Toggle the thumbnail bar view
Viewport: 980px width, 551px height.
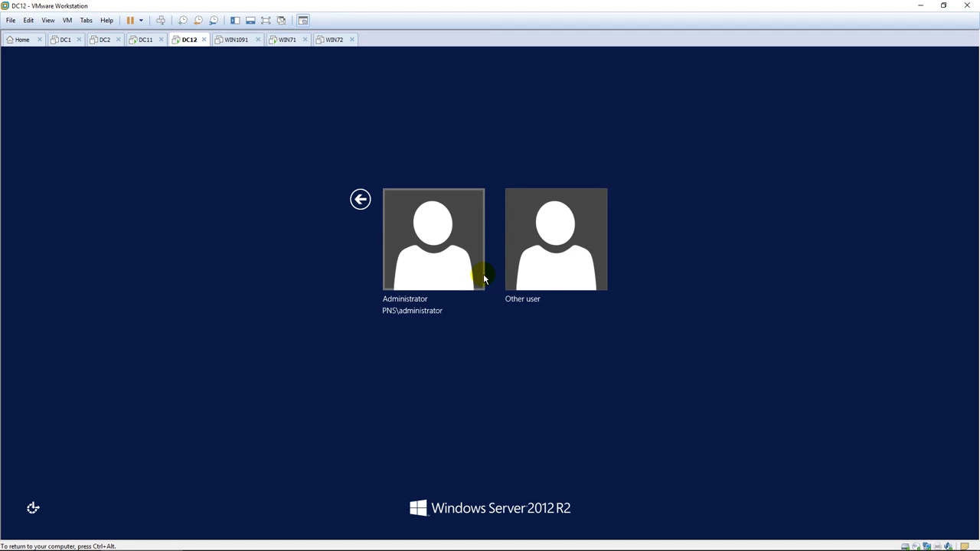coord(250,20)
